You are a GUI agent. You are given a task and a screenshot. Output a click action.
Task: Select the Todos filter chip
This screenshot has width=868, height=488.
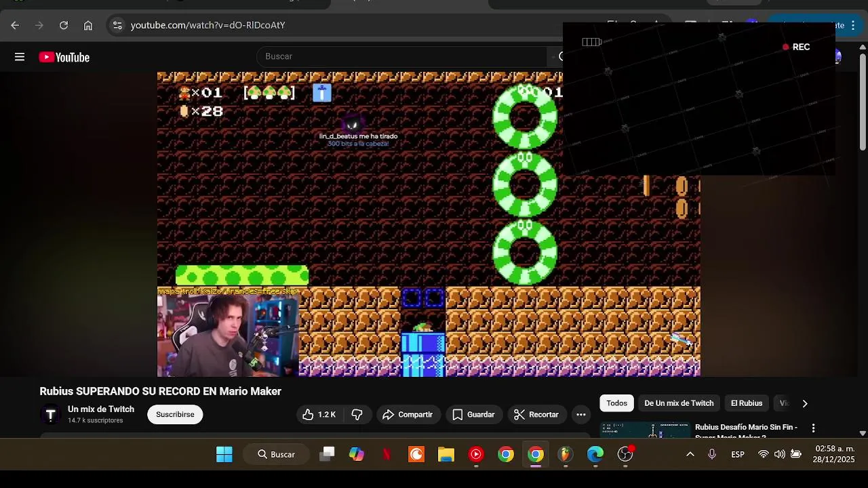click(617, 403)
